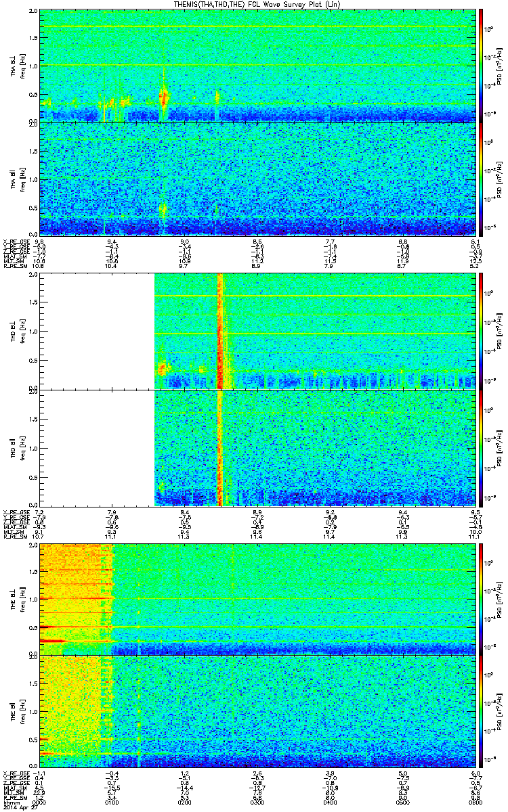Click the 2.0 frequency tick on THA BL axis
The width and height of the screenshot is (508, 812).
point(33,12)
